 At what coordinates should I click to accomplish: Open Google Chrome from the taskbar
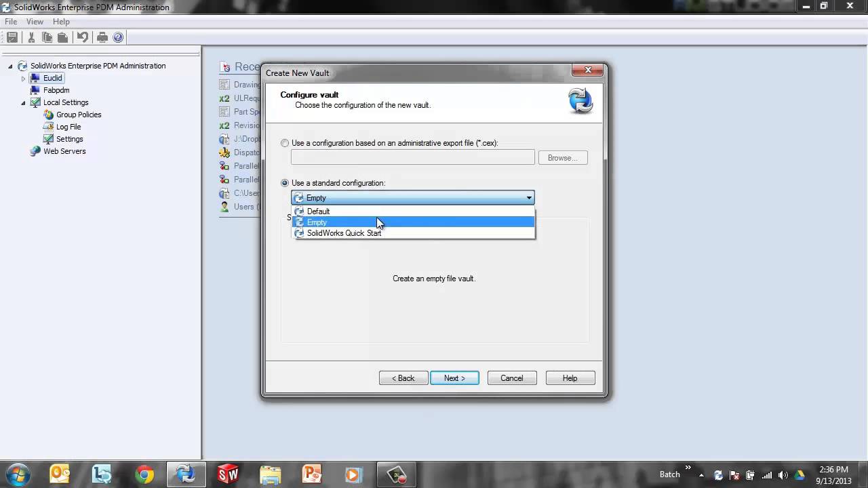click(x=144, y=474)
